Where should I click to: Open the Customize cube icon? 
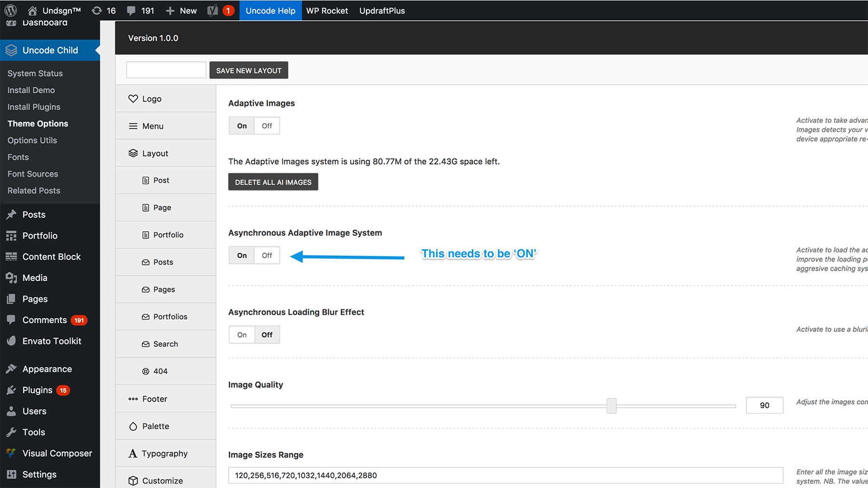tap(133, 481)
